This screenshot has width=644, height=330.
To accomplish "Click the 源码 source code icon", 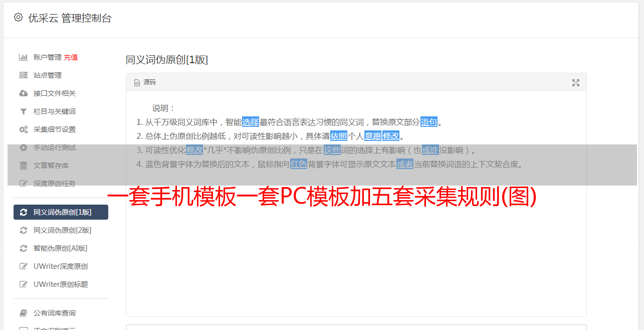I will pyautogui.click(x=137, y=83).
